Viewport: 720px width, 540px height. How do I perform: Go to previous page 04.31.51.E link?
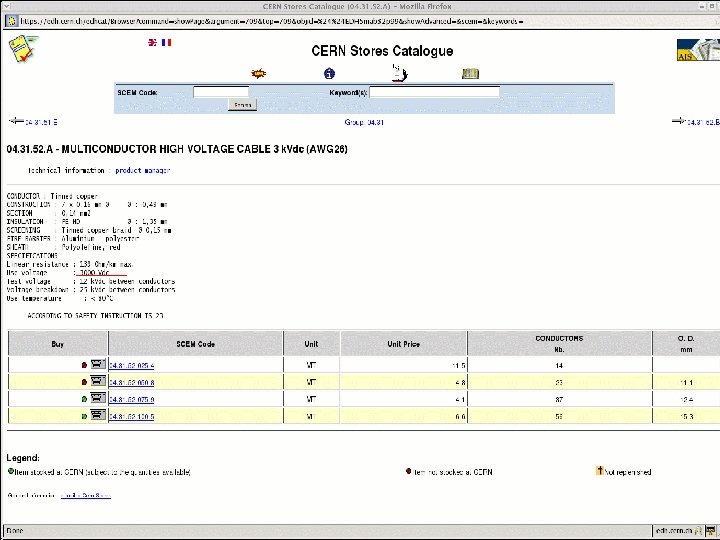41,122
